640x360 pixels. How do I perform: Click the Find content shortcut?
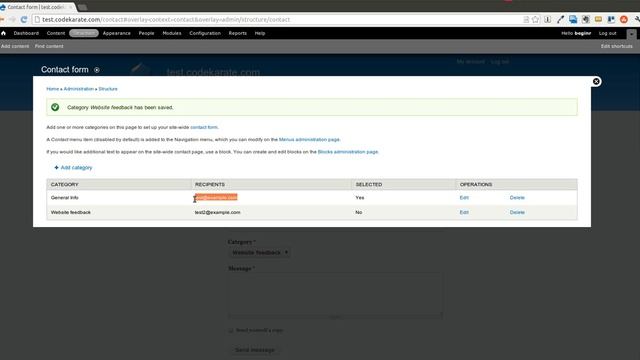tap(49, 46)
